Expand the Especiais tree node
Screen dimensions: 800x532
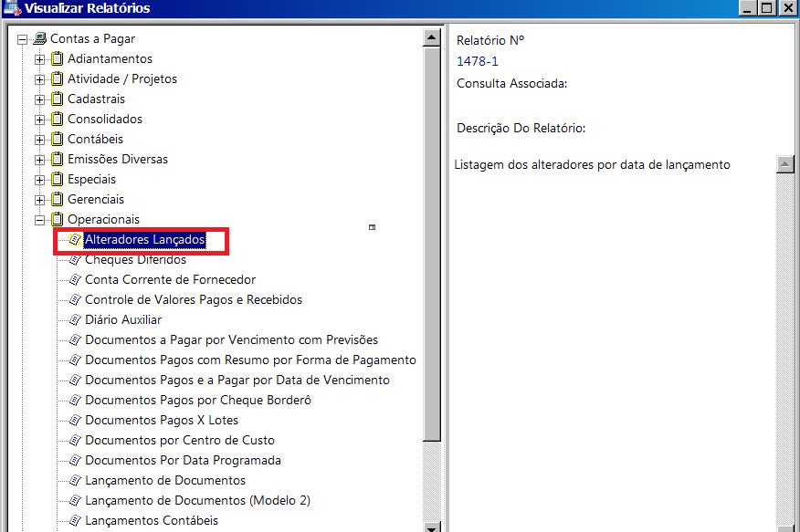40,180
